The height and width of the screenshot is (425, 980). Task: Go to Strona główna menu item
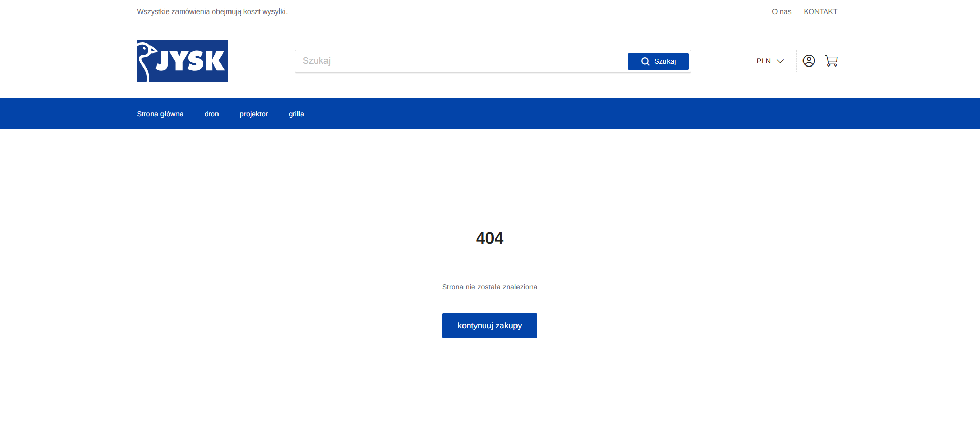click(x=160, y=114)
